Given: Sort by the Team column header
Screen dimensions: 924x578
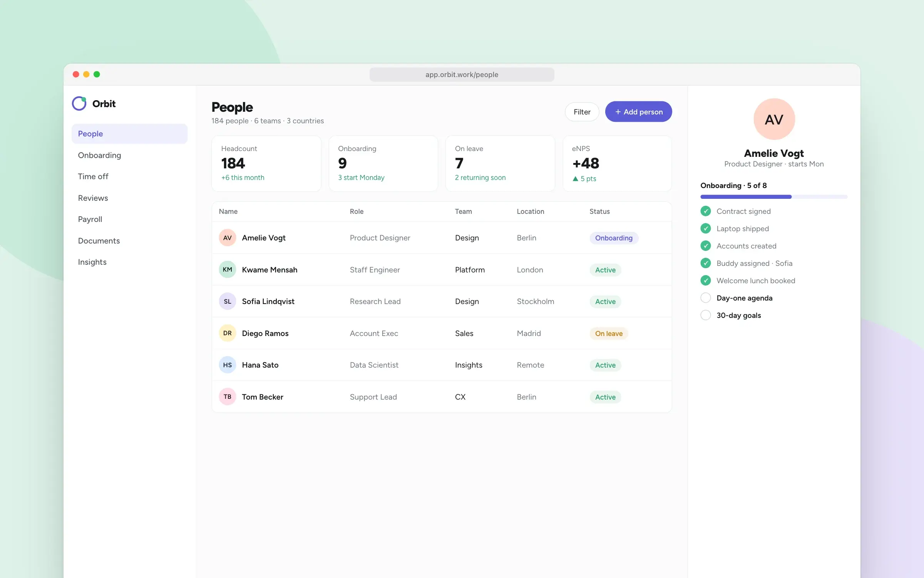Looking at the screenshot, I should 463,212.
